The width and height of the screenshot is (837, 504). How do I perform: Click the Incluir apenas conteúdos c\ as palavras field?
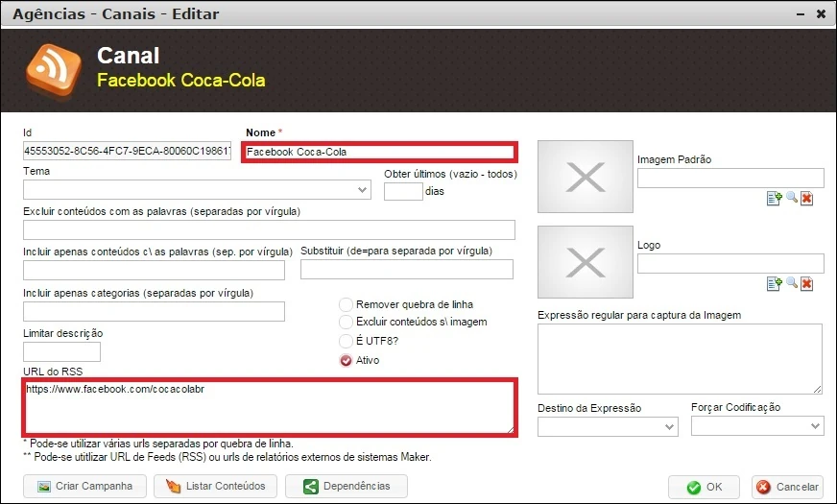pyautogui.click(x=154, y=270)
